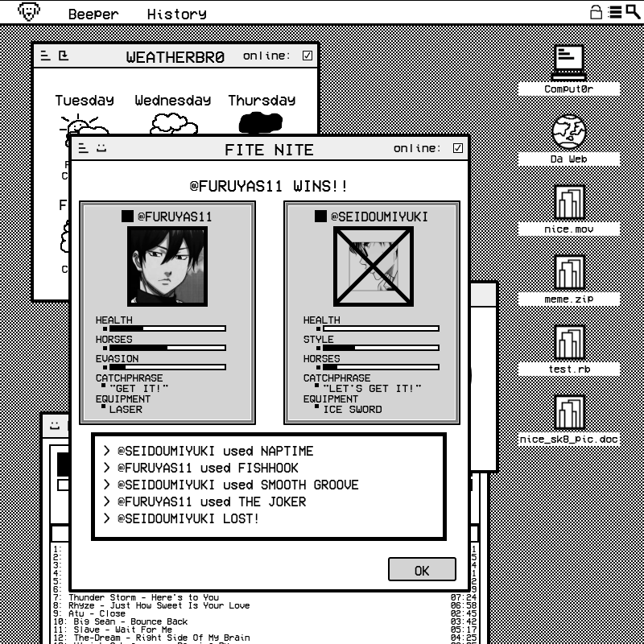The height and width of the screenshot is (644, 644).
Task: Click the crossed-out @SEIDOUMIYUKI portrait
Action: coord(374,266)
